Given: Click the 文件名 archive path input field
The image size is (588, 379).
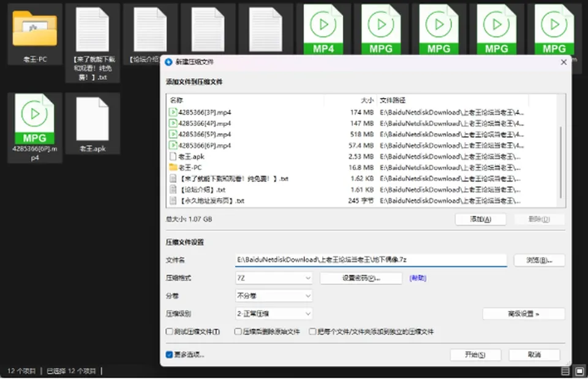Looking at the screenshot, I should (x=371, y=260).
